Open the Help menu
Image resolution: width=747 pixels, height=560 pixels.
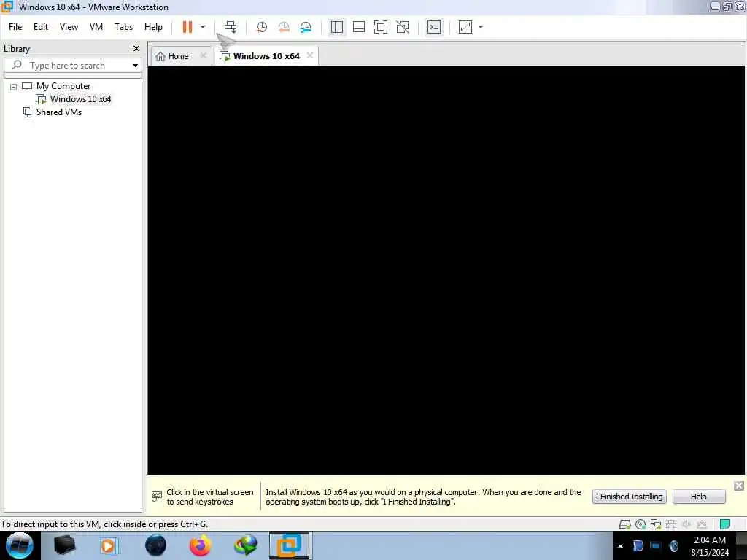[153, 27]
